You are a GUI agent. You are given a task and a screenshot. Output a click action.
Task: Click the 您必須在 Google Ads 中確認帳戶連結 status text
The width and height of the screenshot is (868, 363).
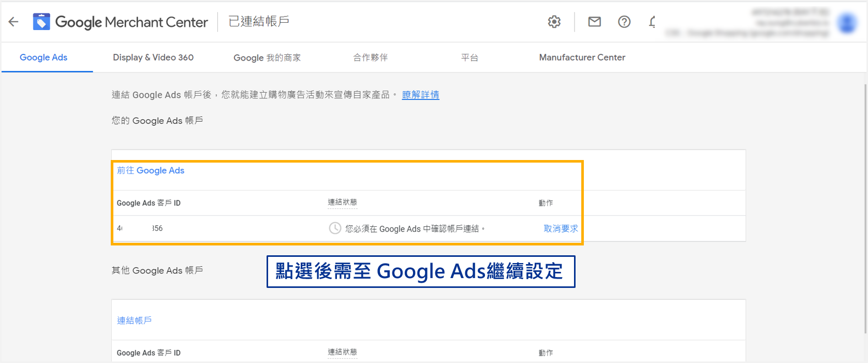click(x=415, y=229)
